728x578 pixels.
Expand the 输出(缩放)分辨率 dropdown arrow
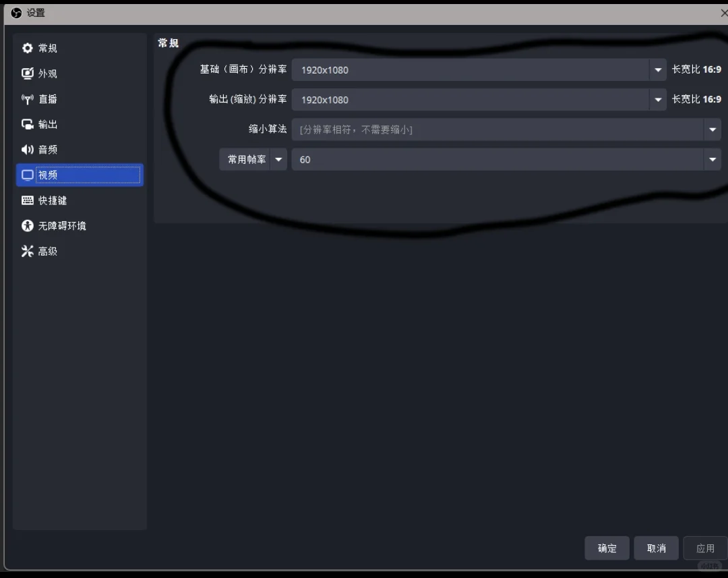(x=658, y=99)
